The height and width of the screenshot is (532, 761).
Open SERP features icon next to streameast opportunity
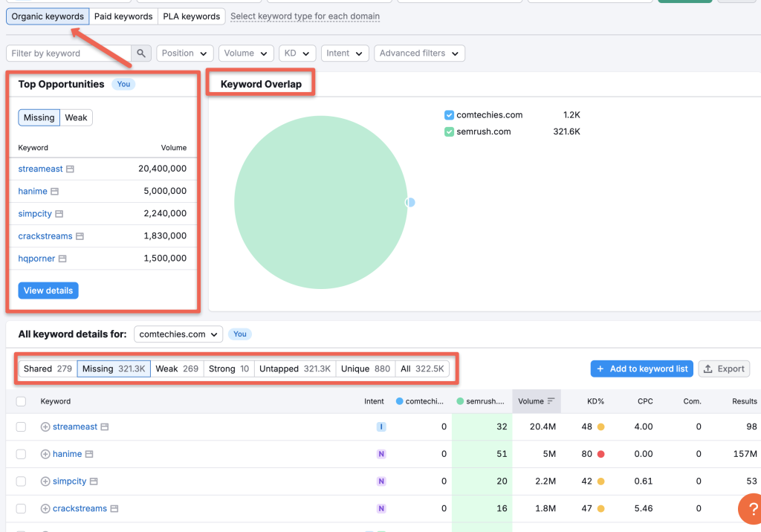click(71, 169)
